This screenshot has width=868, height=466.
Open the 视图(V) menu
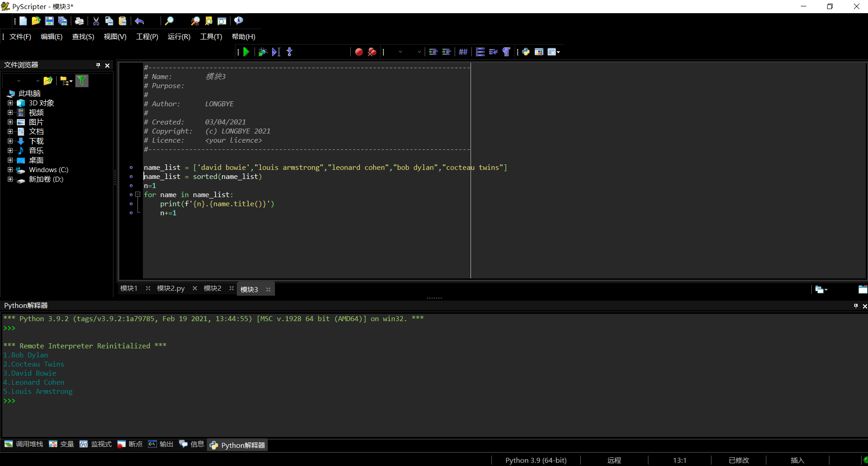[115, 37]
